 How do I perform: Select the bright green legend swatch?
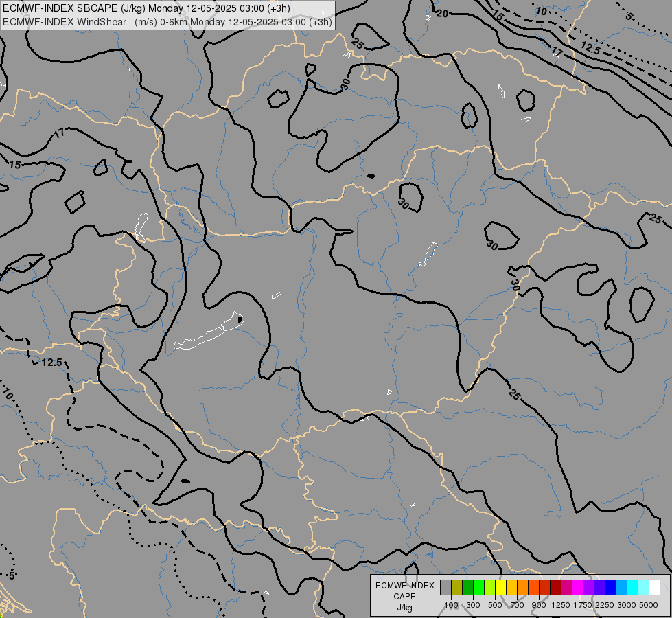pos(478,587)
